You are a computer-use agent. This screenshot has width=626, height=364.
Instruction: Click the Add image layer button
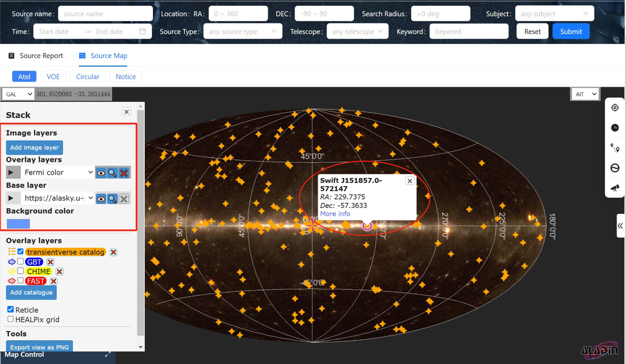(x=34, y=148)
